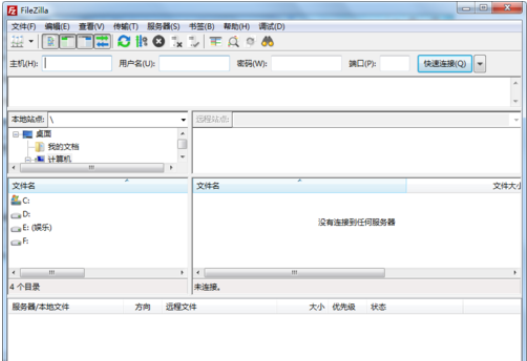Open the 编辑(E) menu
This screenshot has width=527, height=361.
point(57,27)
